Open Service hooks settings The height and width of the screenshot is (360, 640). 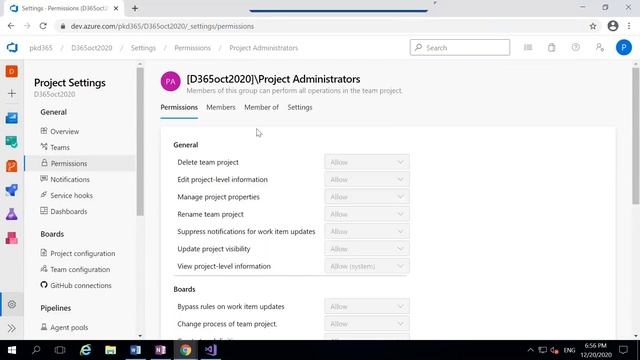(67, 196)
